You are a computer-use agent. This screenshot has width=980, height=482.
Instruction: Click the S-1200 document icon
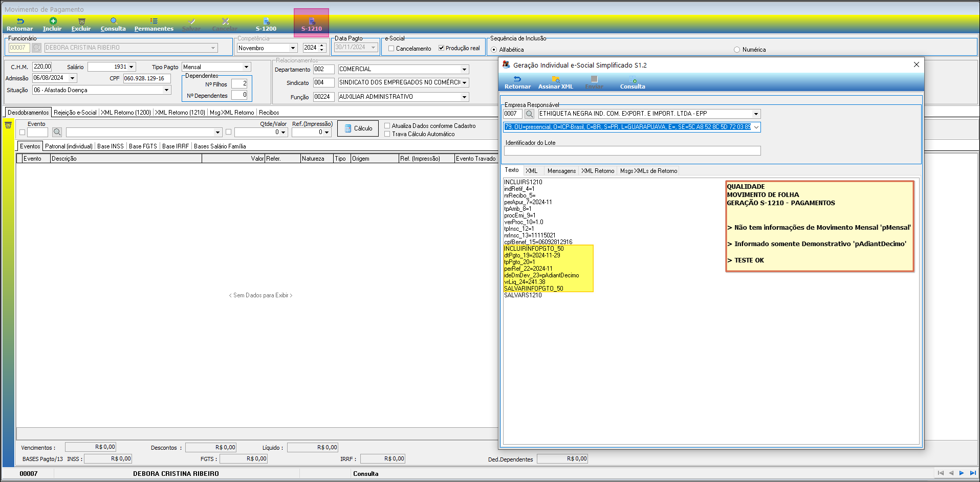(x=266, y=21)
